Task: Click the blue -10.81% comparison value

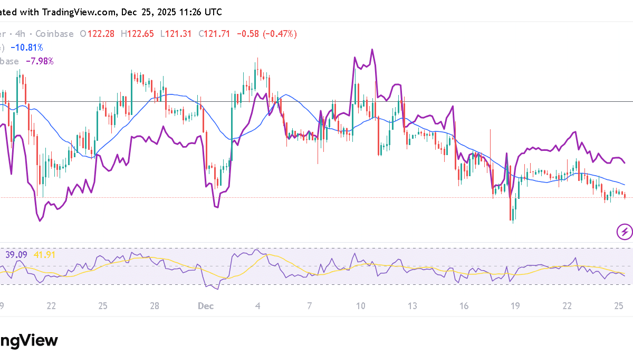Action: point(29,47)
